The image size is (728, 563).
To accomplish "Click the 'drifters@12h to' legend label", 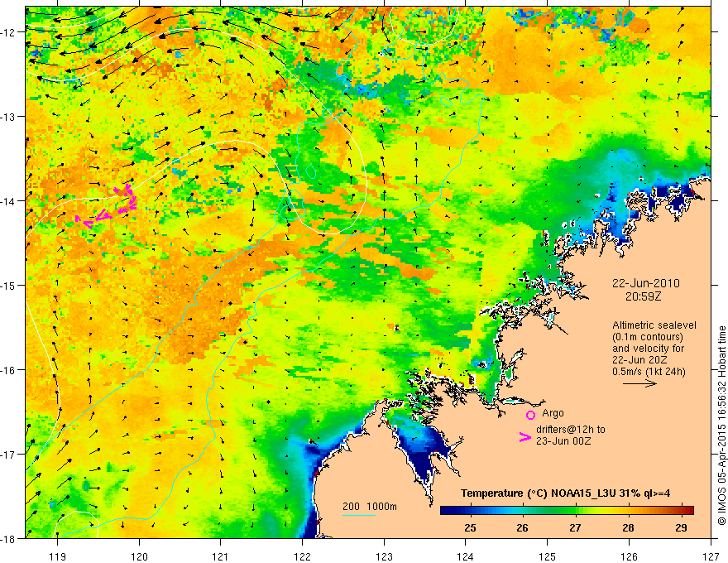I will pos(571,430).
